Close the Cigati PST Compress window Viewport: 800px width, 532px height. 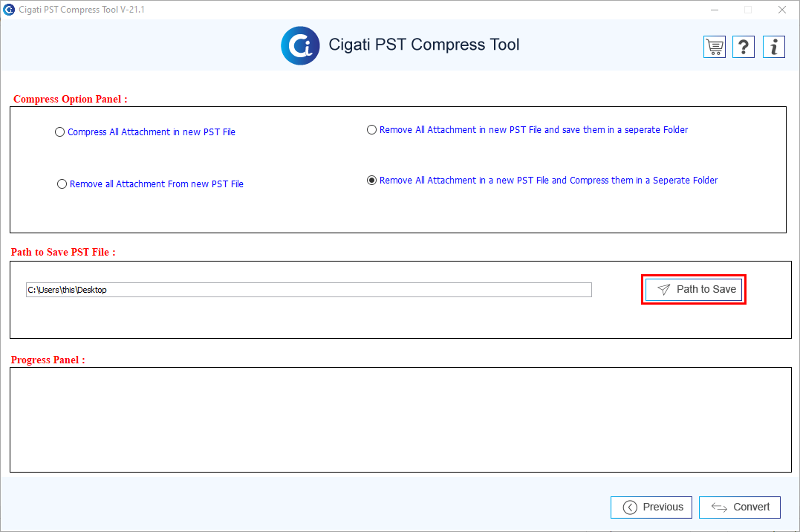782,10
